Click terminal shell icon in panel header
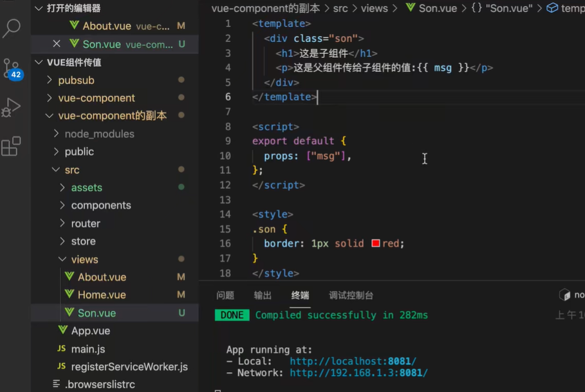This screenshot has height=392, width=585. pyautogui.click(x=564, y=295)
